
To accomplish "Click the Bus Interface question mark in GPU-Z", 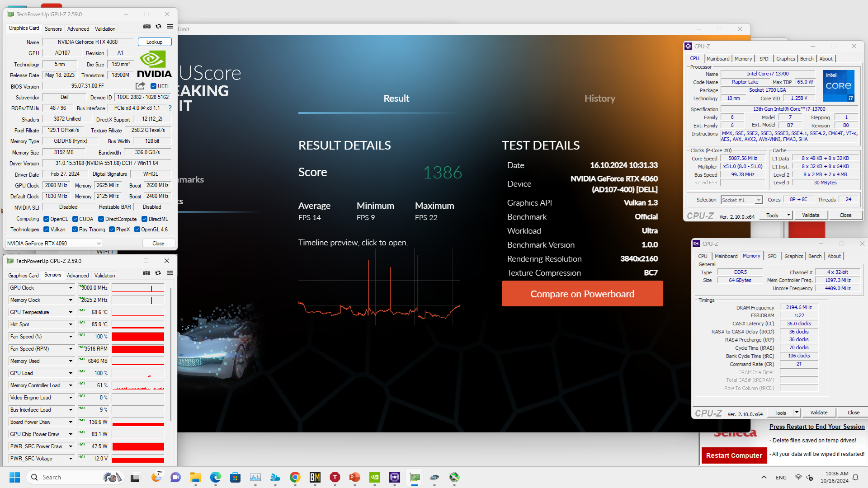I will point(170,108).
